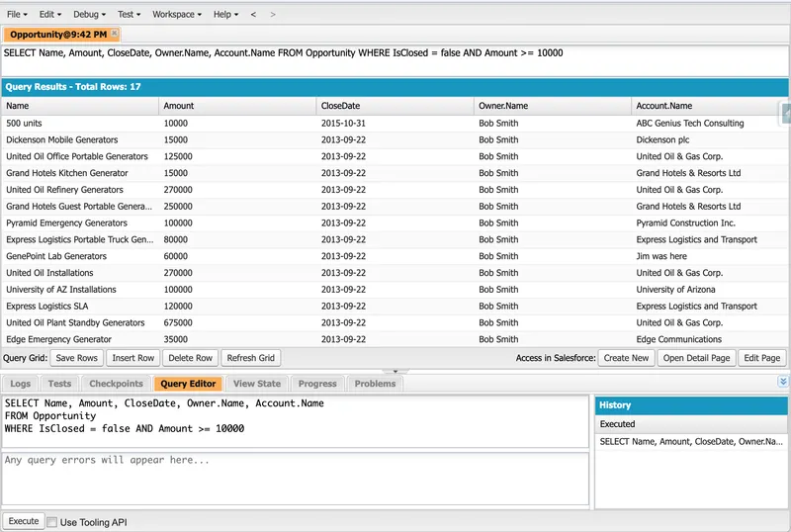Viewport: 791px width, 532px height.
Task: Select Pyramid Emergency Generators cell
Action: coord(80,223)
